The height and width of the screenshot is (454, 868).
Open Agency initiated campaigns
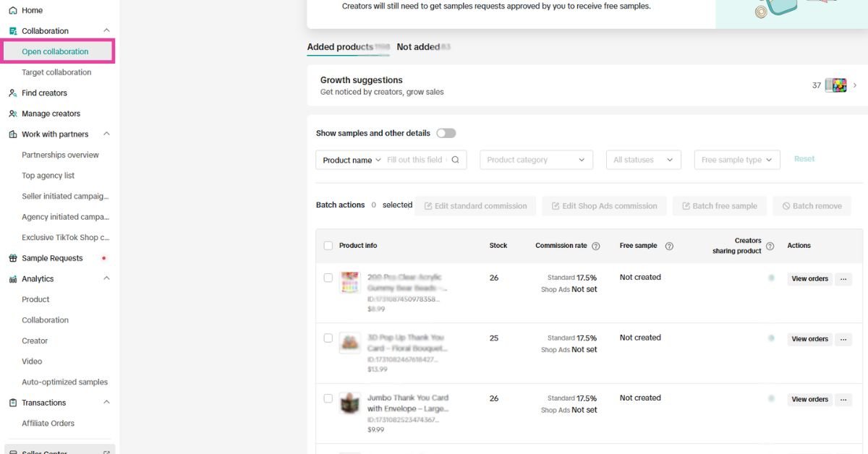click(65, 217)
